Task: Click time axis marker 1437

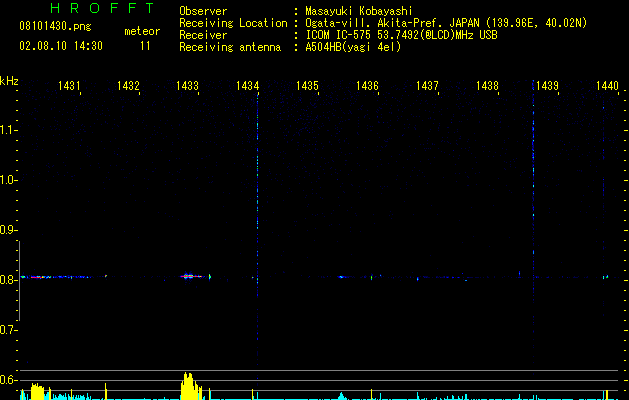Action: [427, 86]
